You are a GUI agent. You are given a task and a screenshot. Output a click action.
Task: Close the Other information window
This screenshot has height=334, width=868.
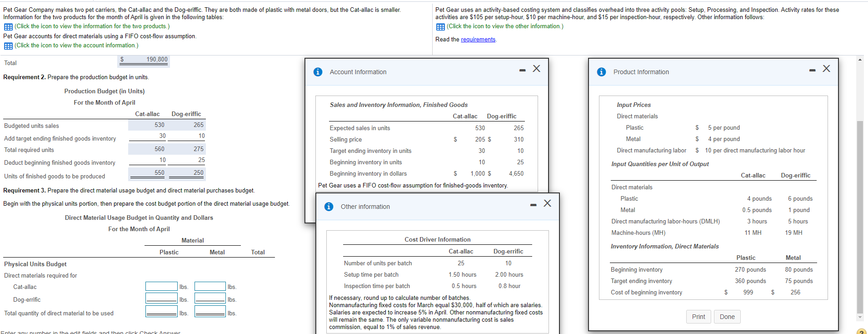pyautogui.click(x=548, y=203)
